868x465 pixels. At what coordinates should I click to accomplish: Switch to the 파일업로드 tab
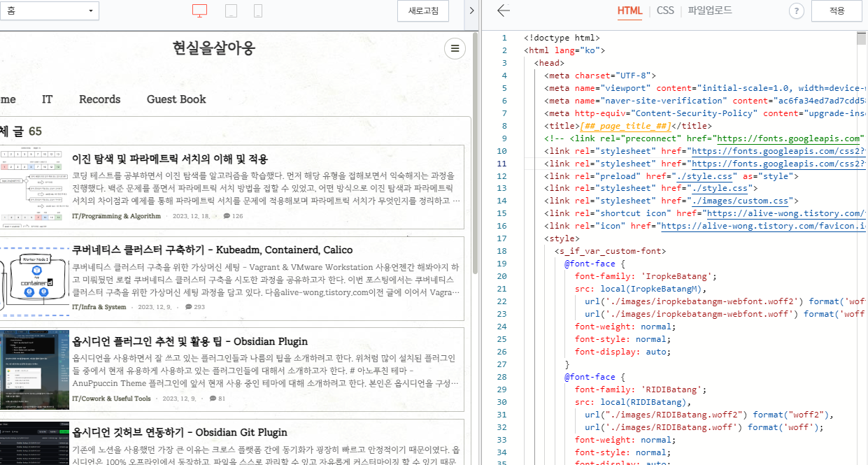[710, 10]
